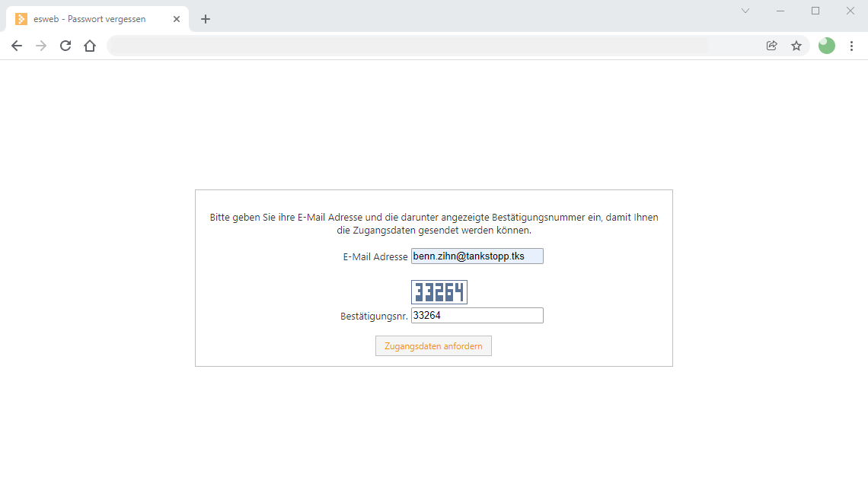
Task: Go back to the previous page
Action: pyautogui.click(x=17, y=46)
